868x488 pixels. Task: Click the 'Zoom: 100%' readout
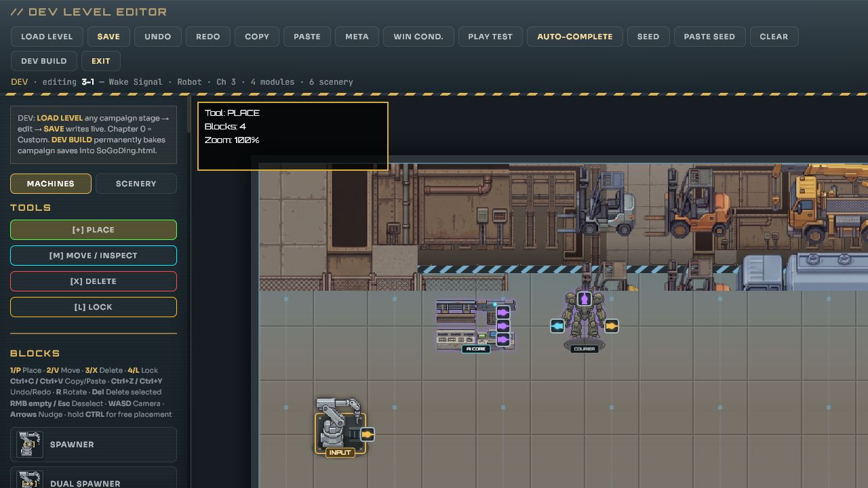pos(232,140)
